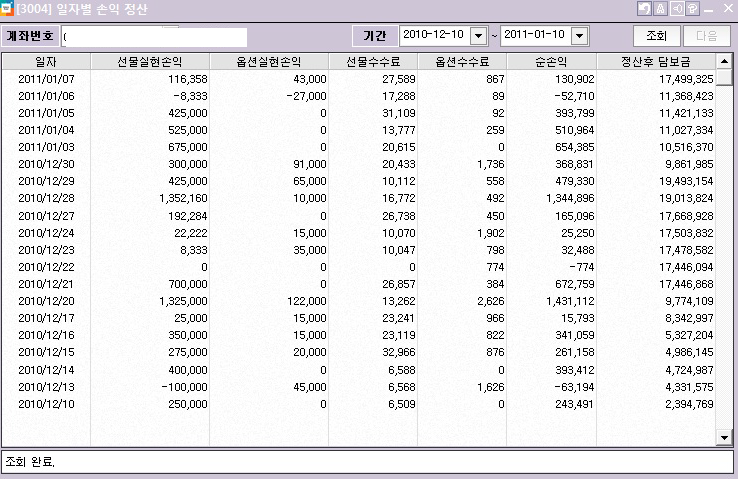Screen dimensions: 738x479
Task: Select the 2010/12/30 date cell
Action: point(46,164)
